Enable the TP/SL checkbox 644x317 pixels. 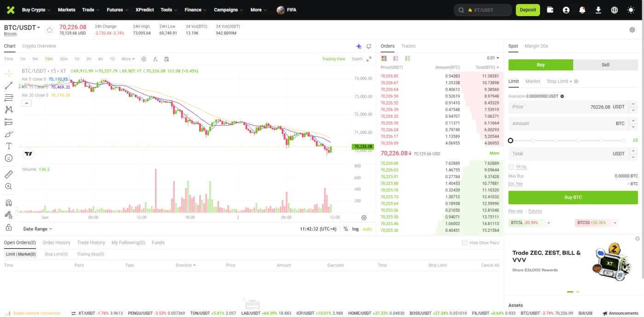tap(511, 167)
